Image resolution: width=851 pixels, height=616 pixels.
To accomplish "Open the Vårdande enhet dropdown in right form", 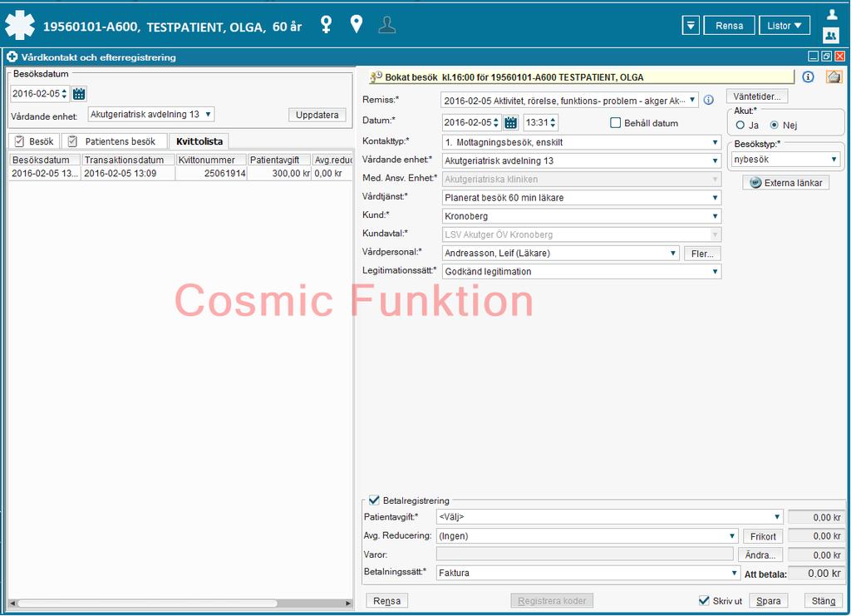I will click(581, 160).
